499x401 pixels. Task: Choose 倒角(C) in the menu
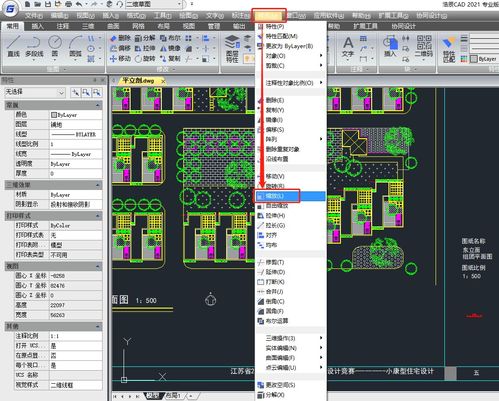(291, 301)
